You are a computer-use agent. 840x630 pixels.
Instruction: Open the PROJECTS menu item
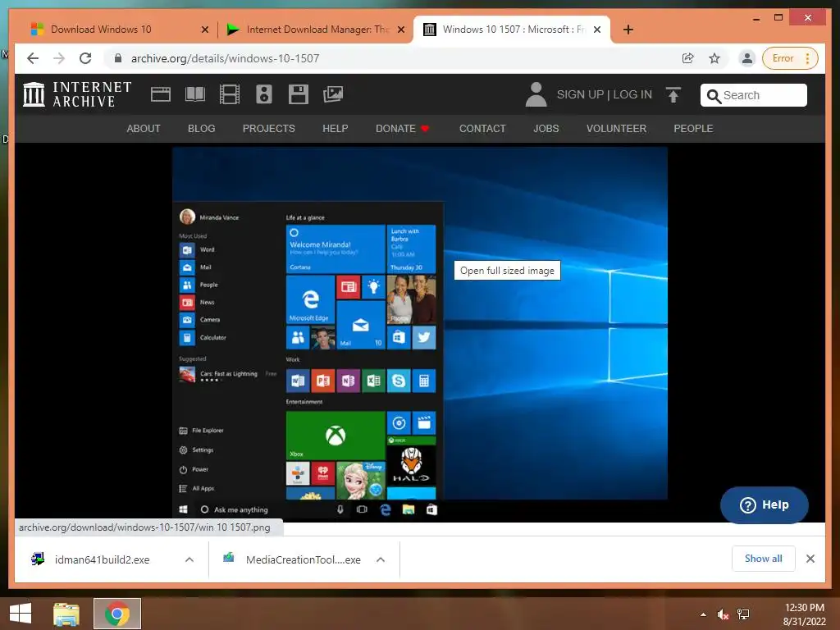[269, 129]
